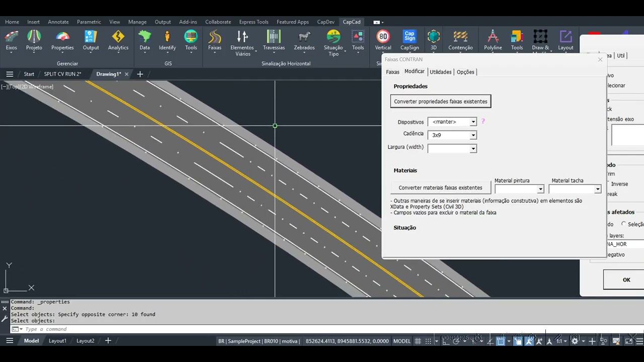The image size is (644, 362).
Task: Open the Express Tools ribbon tab
Action: pyautogui.click(x=254, y=22)
